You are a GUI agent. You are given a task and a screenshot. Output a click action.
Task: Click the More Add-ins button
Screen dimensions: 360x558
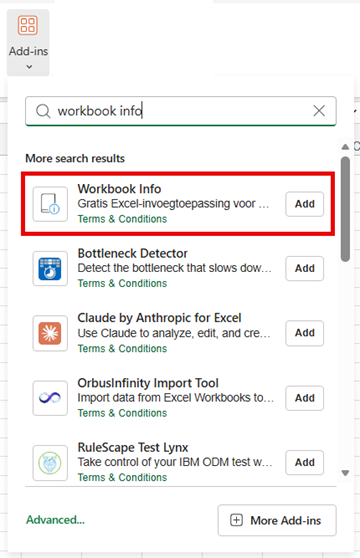pyautogui.click(x=277, y=520)
